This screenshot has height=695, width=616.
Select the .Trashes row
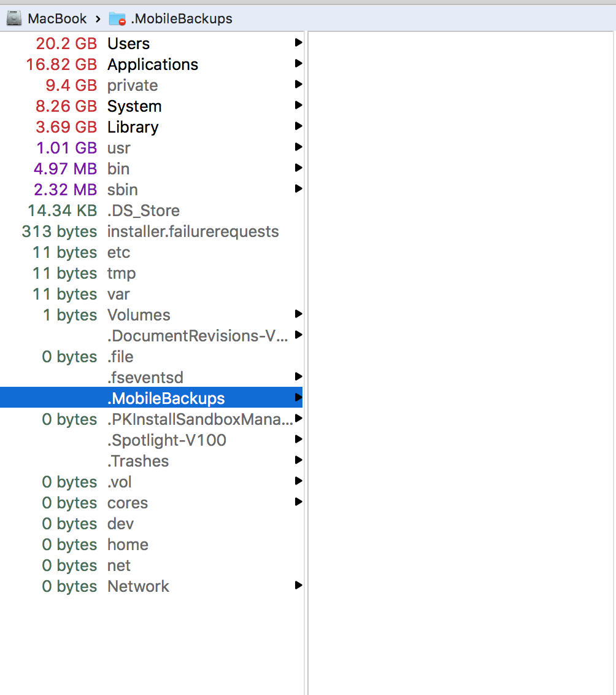(152, 461)
